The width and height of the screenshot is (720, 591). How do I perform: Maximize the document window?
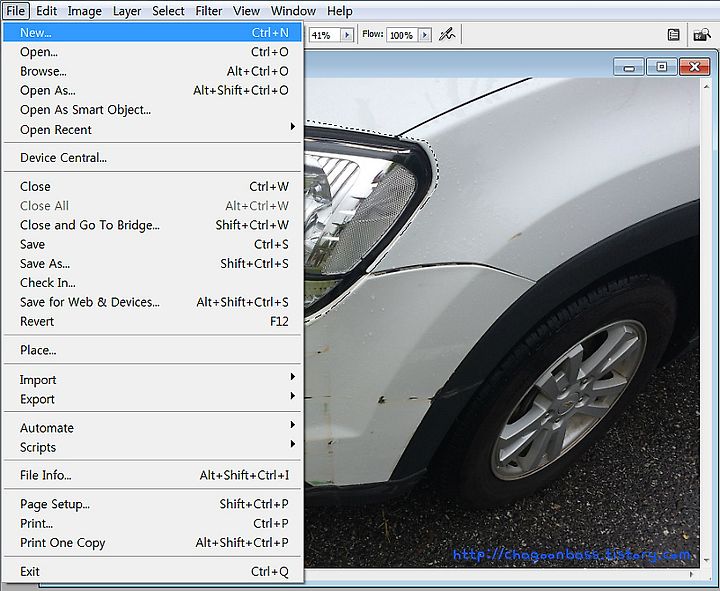(662, 67)
